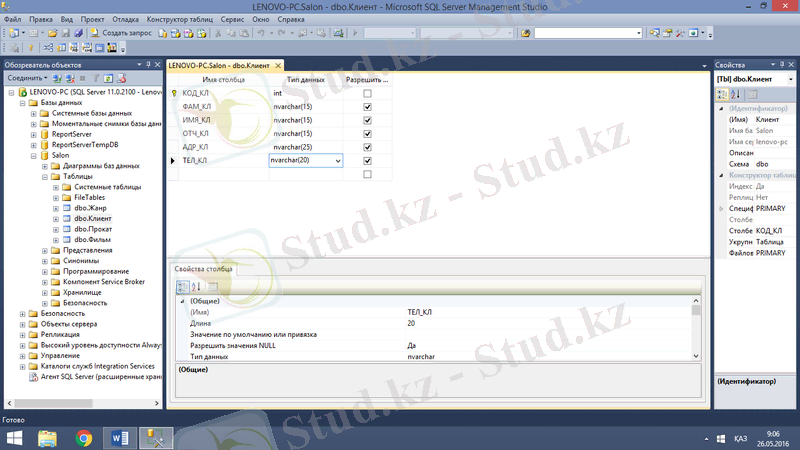This screenshot has width=800, height=450.
Task: Open File Explorer from taskbar
Action: click(47, 438)
